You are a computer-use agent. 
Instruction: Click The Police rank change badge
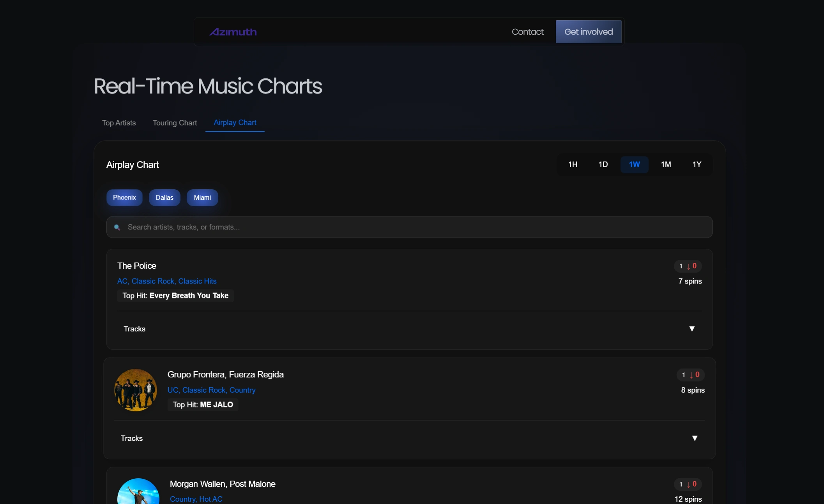click(688, 266)
